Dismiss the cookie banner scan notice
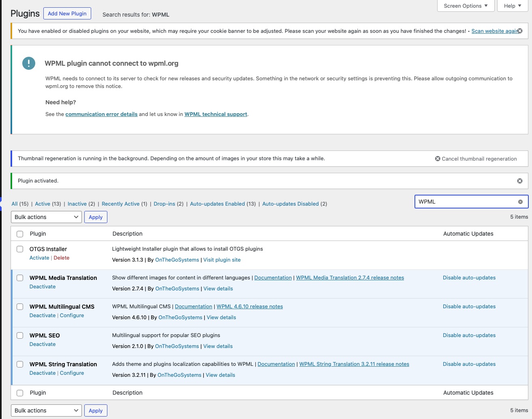Viewport: 532px width, 419px height. (x=520, y=31)
